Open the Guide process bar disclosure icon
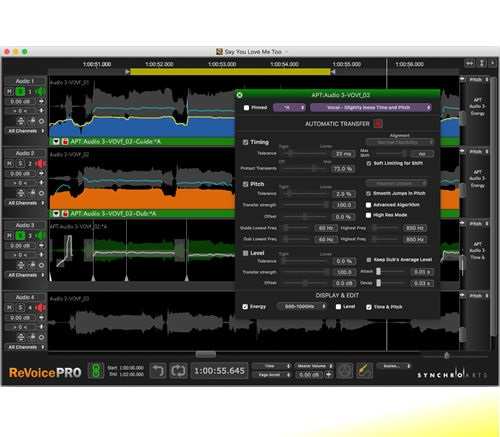 click(56, 142)
